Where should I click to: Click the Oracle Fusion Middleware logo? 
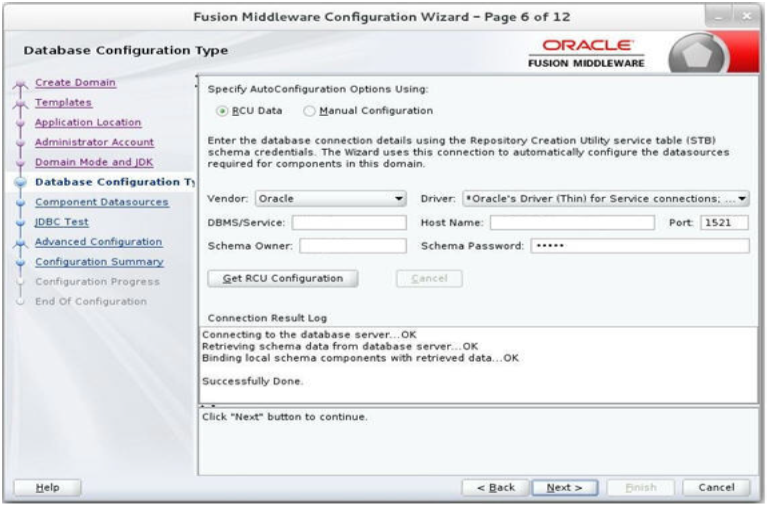point(587,53)
